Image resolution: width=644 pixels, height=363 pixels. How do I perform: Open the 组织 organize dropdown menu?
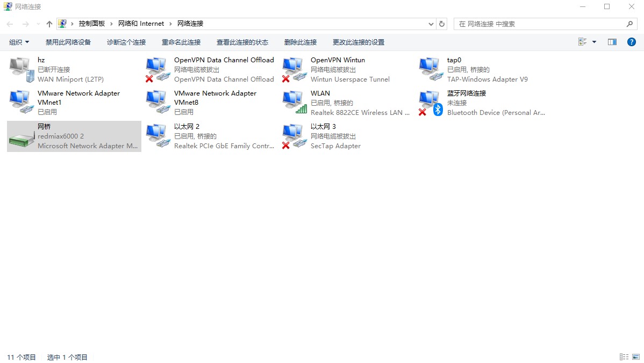19,42
